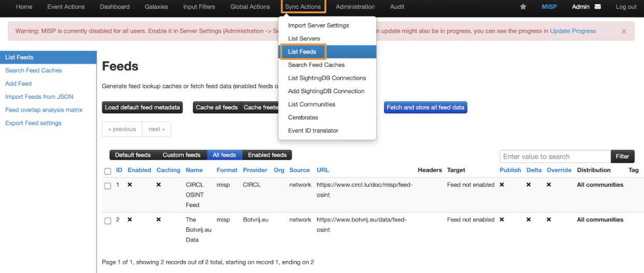
Task: Click the Filter button
Action: pos(622,157)
